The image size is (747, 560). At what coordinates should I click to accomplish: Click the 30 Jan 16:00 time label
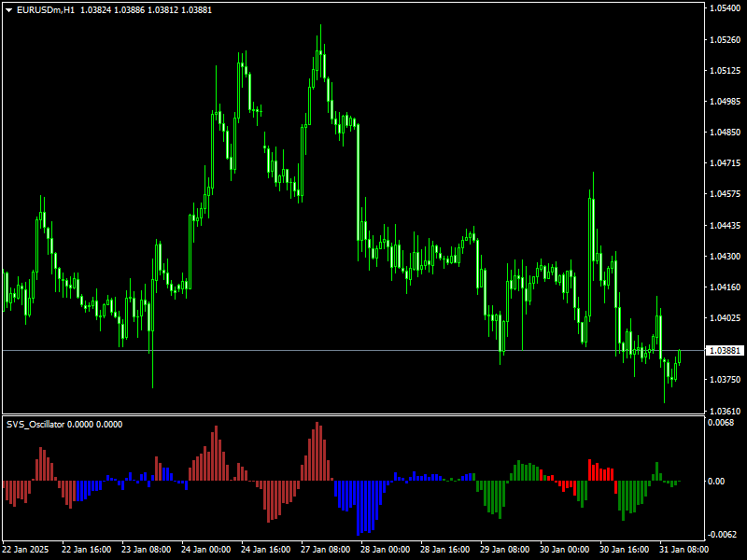[625, 550]
